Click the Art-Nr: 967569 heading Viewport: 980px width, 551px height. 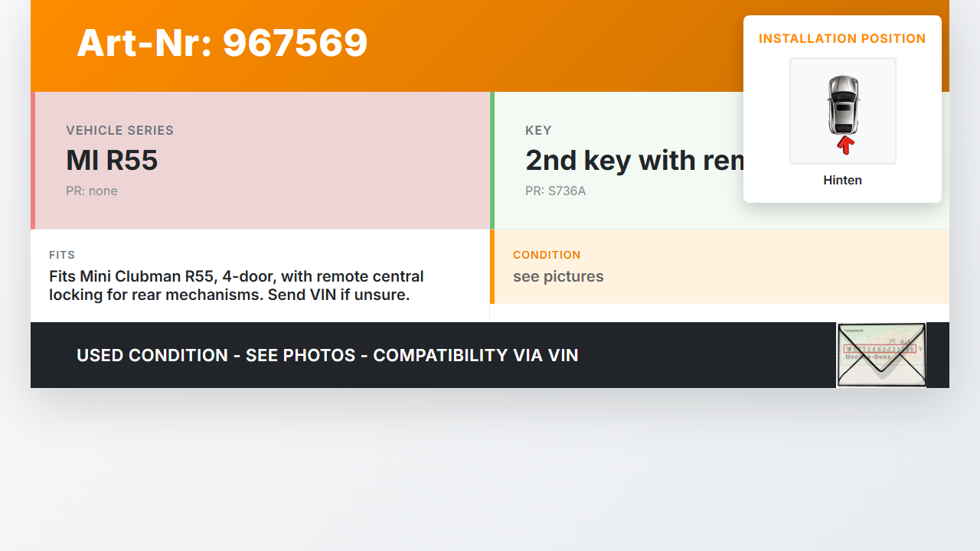coord(222,43)
